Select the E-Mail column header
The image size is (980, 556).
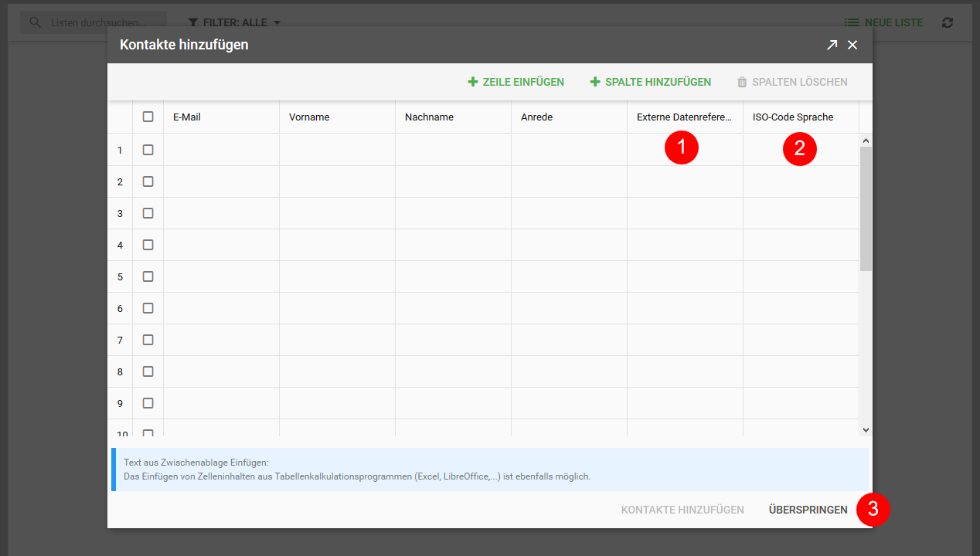[222, 117]
